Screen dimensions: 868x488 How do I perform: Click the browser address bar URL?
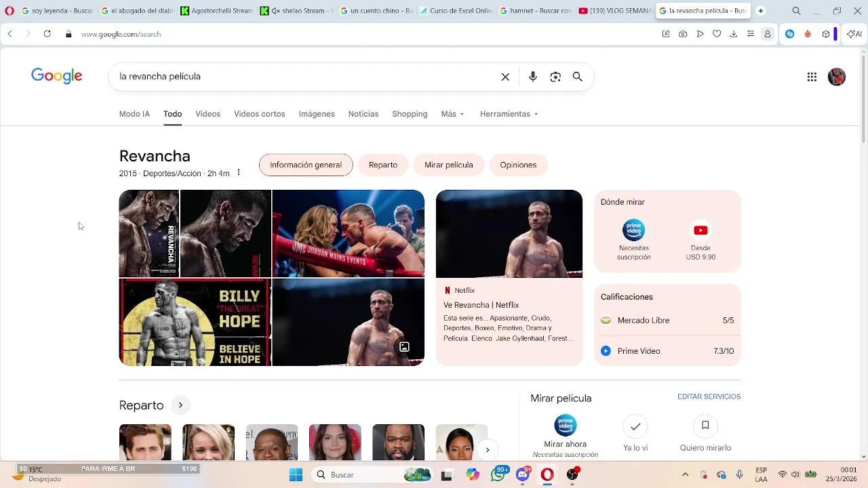(x=121, y=34)
